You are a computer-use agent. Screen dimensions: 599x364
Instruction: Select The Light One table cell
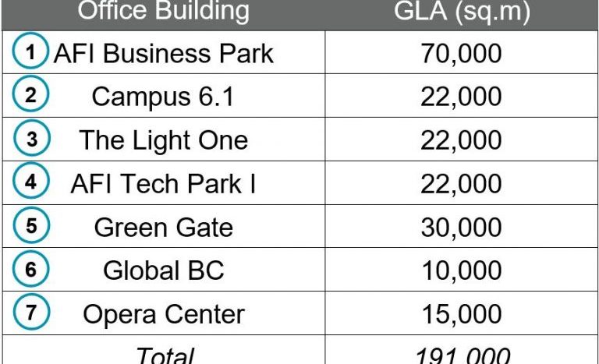pos(164,140)
